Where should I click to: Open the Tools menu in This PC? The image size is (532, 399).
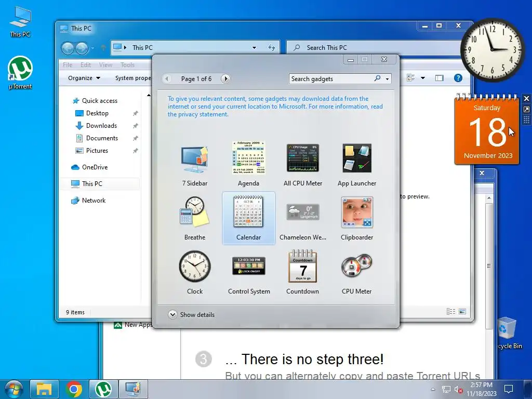(x=128, y=65)
